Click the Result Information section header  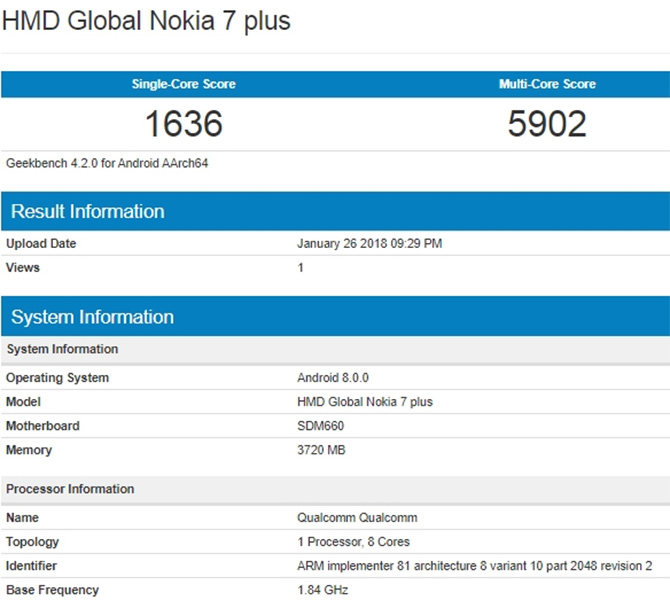coord(335,211)
